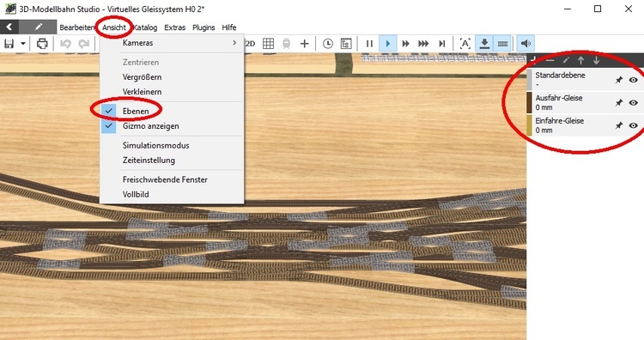Screen dimensions: 644x340
Task: Toggle the speaker sound icon
Action: coord(526,44)
